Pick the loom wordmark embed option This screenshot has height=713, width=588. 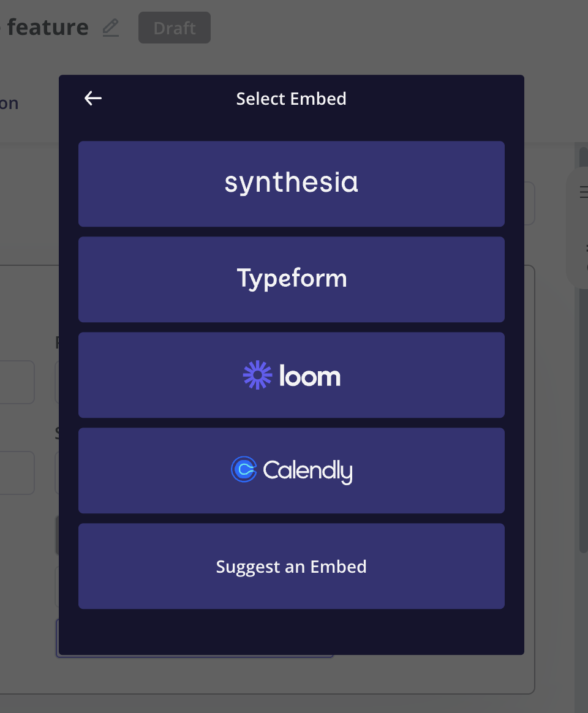[292, 375]
